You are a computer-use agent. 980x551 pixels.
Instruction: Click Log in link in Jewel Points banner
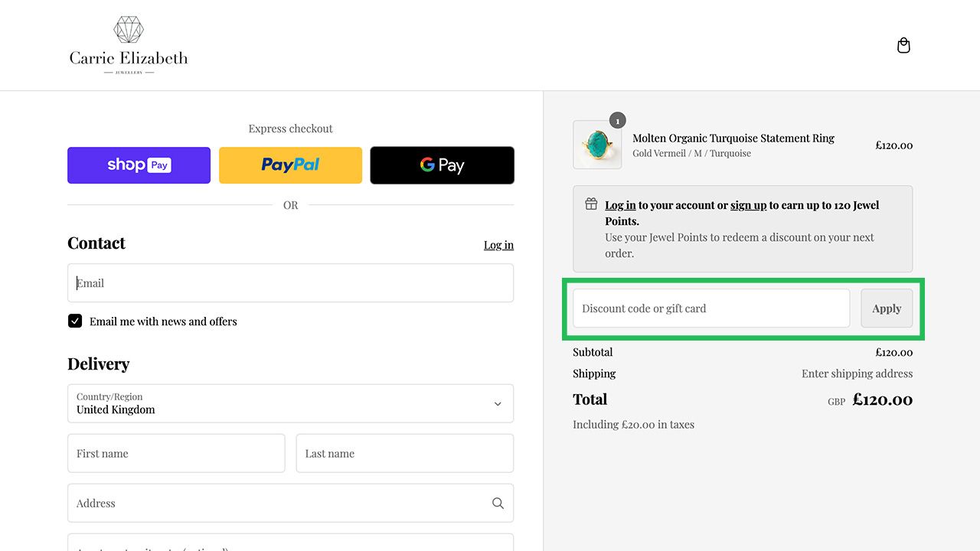[x=620, y=205]
